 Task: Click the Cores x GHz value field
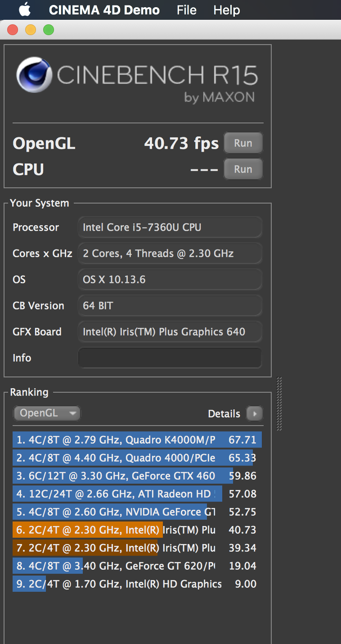[x=170, y=254]
